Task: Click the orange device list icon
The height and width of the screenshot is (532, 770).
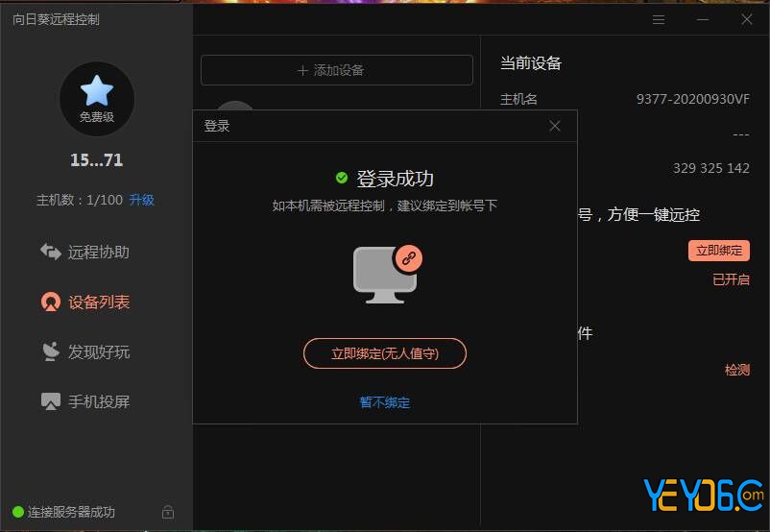Action: (51, 302)
